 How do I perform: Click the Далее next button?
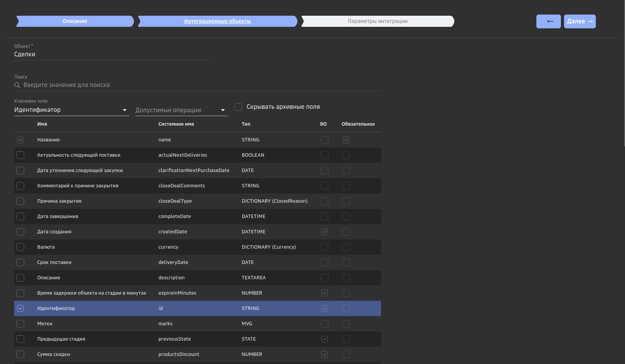[579, 21]
